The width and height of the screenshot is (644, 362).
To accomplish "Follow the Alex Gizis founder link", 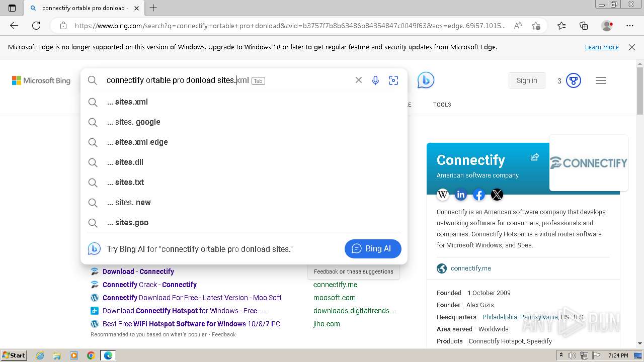I will [480, 305].
